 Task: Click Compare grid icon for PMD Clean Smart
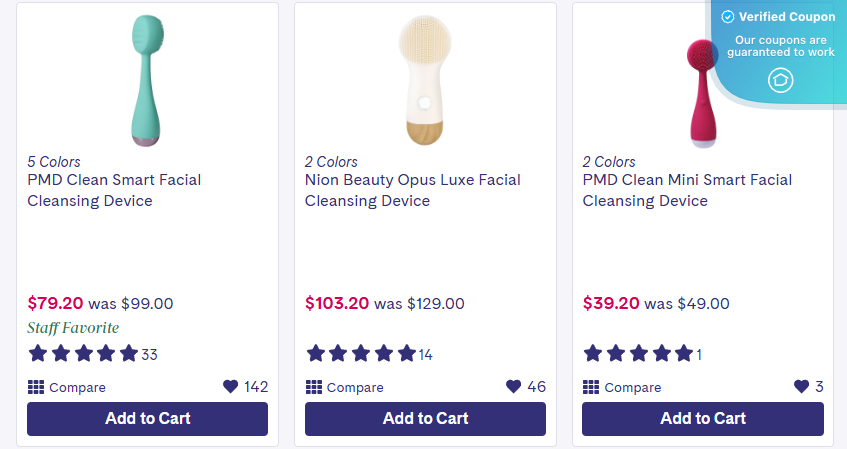(36, 387)
